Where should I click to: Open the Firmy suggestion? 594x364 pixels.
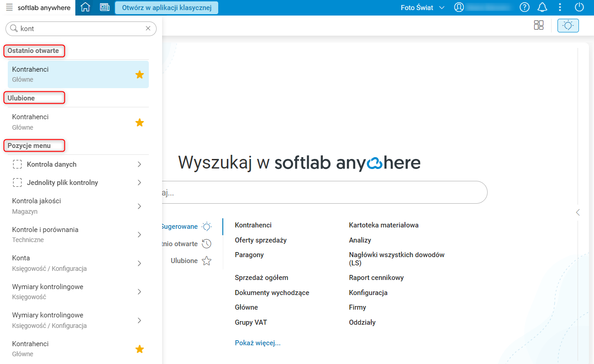[357, 307]
